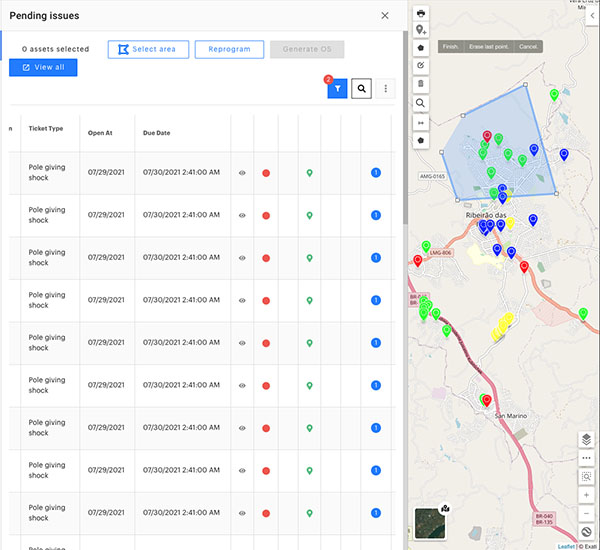Activate the zoom-to-box selection tool
The height and width of the screenshot is (550, 600).
[586, 477]
